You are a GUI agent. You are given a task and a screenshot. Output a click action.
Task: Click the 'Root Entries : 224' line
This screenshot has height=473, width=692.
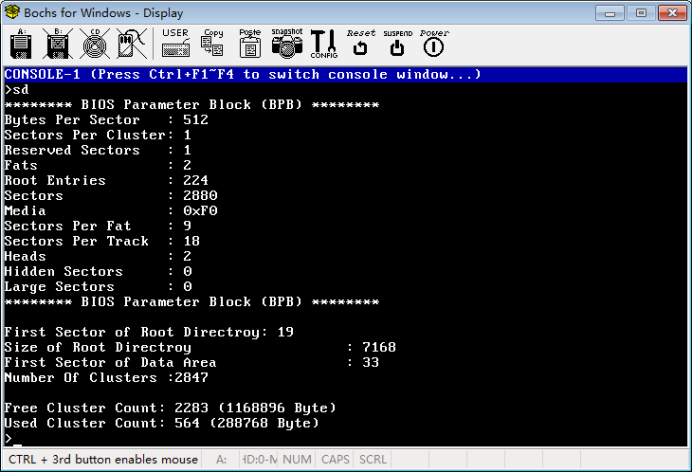(106, 180)
